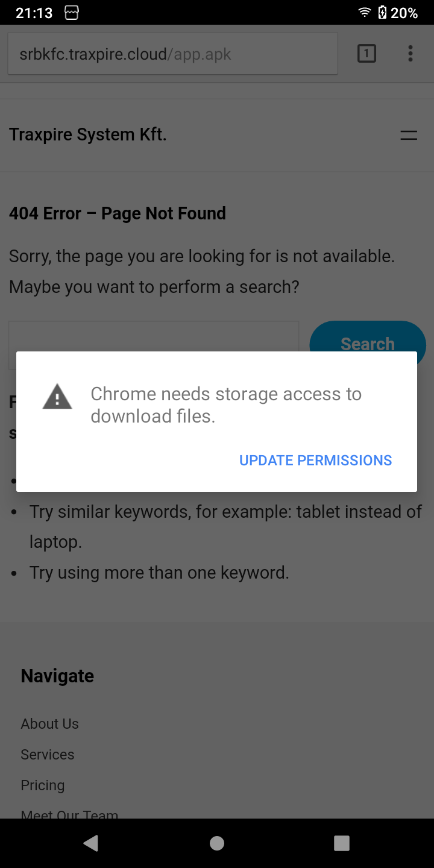Viewport: 434px width, 868px height.
Task: Tap the battery indicator in the status bar
Action: (x=382, y=13)
